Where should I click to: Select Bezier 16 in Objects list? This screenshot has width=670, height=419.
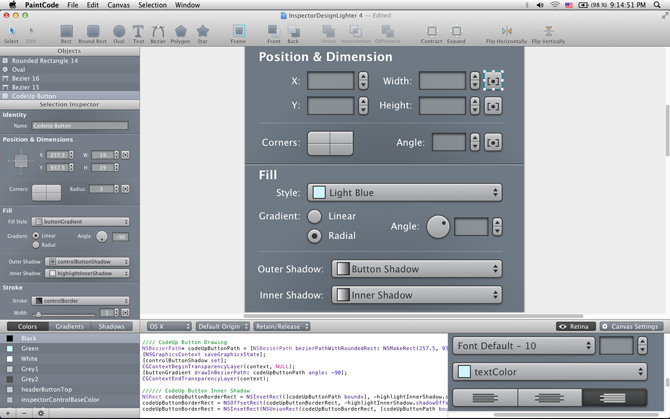[x=70, y=78]
